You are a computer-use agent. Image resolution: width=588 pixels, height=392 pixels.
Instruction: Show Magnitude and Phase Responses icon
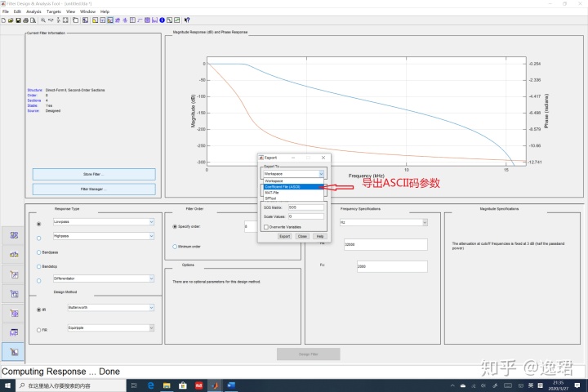pos(110,20)
